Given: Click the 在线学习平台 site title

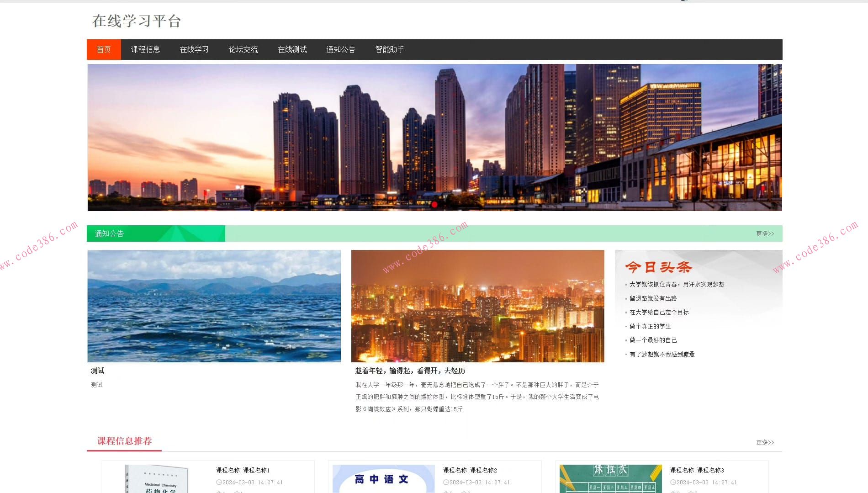Looking at the screenshot, I should tap(137, 21).
